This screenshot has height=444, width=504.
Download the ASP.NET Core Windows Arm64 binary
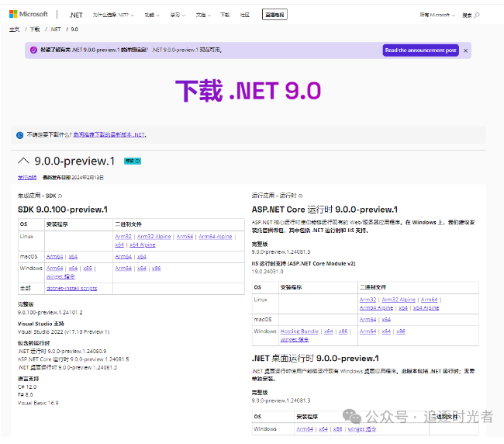pyautogui.click(x=368, y=331)
